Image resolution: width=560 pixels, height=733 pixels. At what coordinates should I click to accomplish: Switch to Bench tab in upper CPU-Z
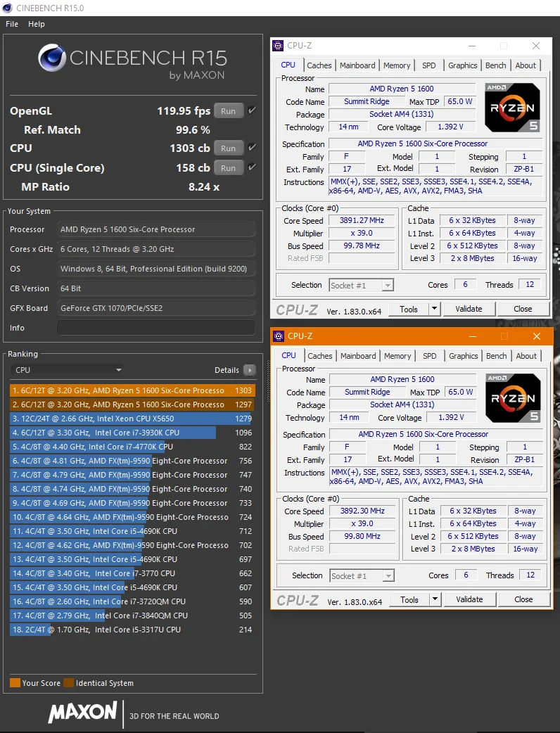click(495, 65)
